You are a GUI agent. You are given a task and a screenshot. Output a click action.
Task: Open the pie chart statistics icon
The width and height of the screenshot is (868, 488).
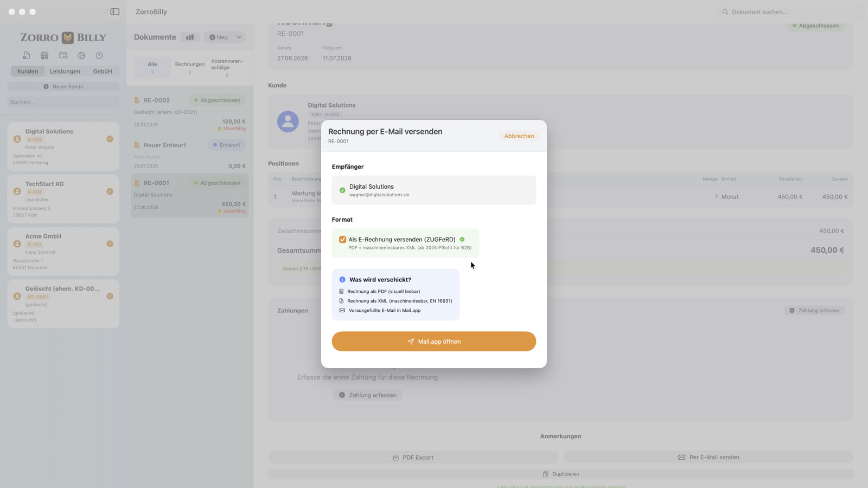pyautogui.click(x=81, y=55)
